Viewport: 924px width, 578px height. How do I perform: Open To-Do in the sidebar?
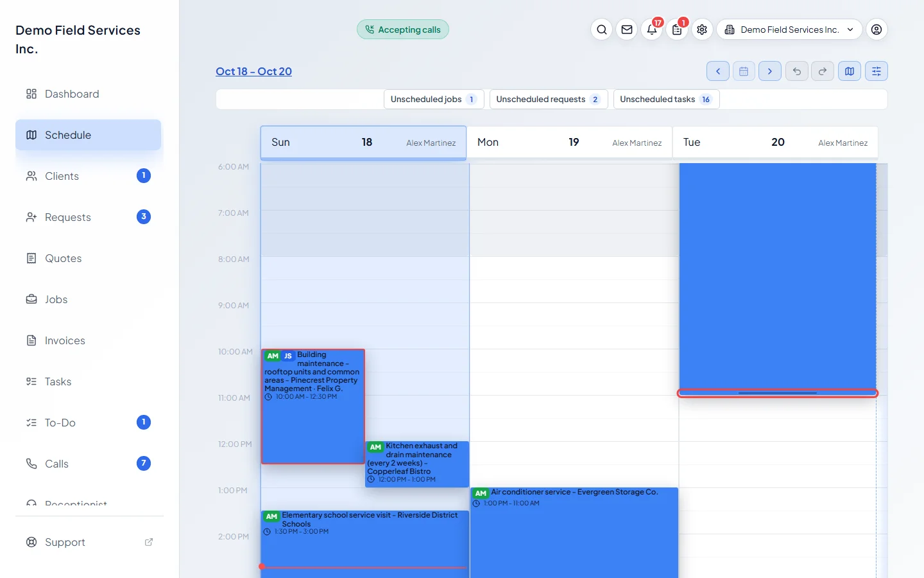coord(89,423)
